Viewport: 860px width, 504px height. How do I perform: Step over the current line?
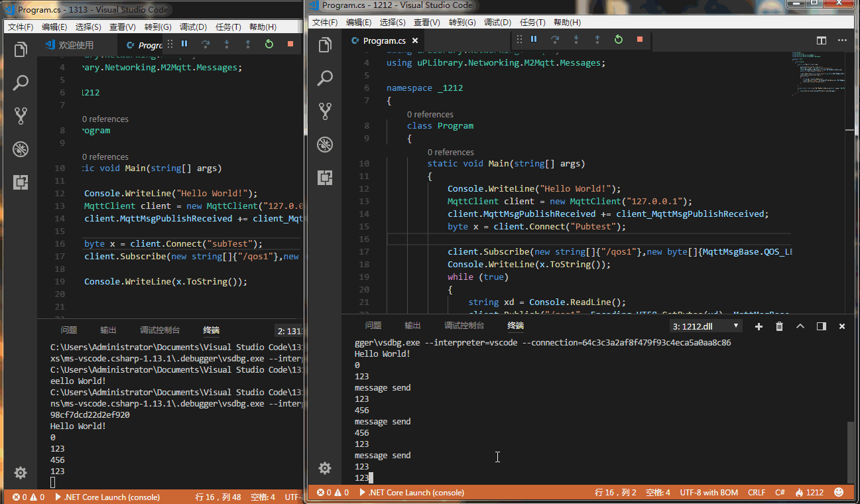(555, 39)
